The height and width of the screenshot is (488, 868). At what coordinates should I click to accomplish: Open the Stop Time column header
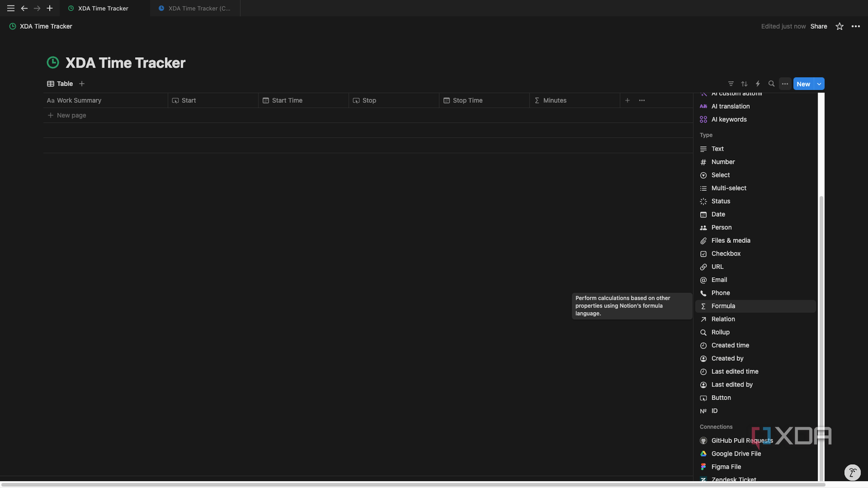point(484,101)
